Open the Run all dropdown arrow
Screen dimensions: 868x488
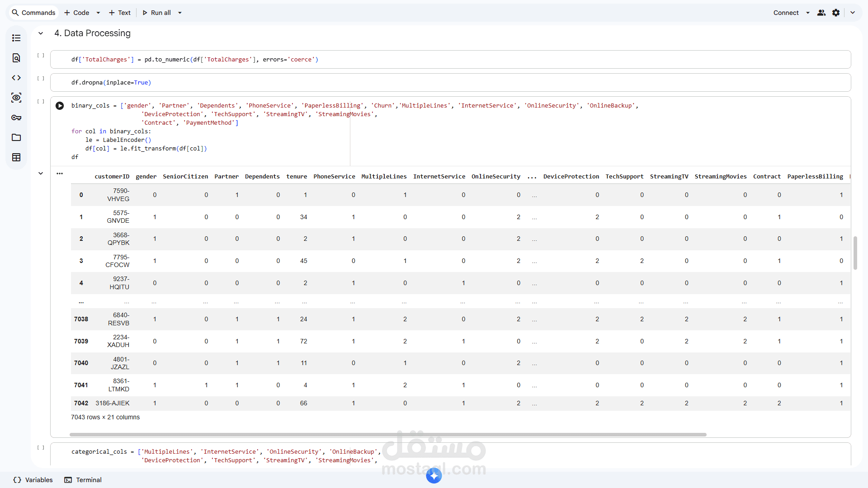tap(180, 13)
